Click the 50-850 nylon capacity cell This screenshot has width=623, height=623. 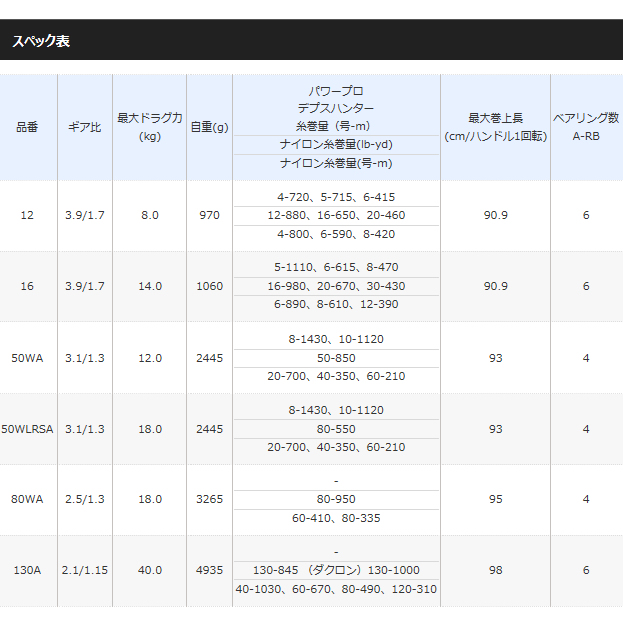[336, 358]
